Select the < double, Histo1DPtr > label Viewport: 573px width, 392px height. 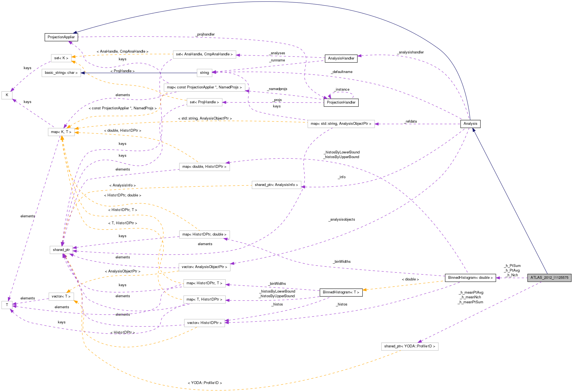click(x=123, y=131)
